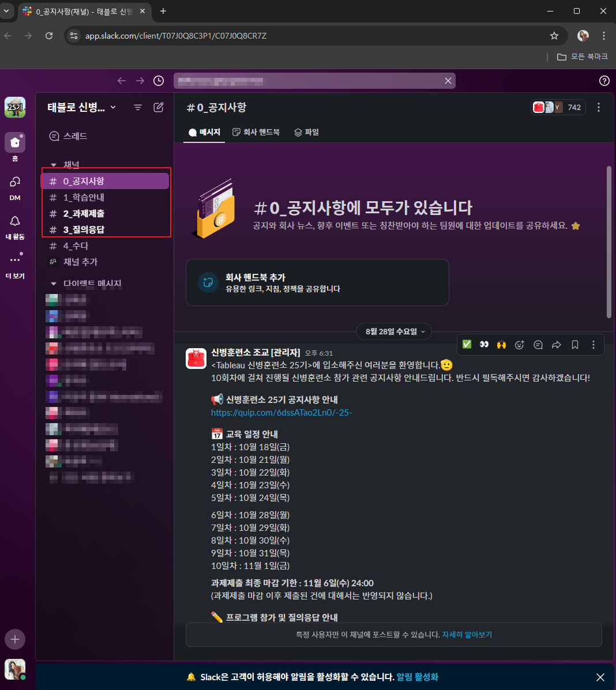Click the Slack history clock icon
Image resolution: width=616 pixels, height=690 pixels.
pyautogui.click(x=159, y=81)
